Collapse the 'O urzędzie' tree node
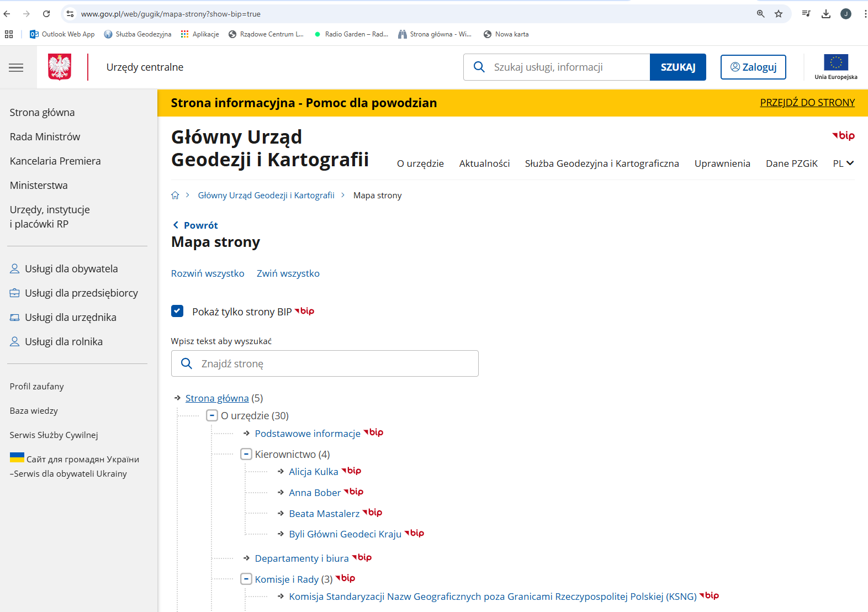868x612 pixels. pyautogui.click(x=211, y=415)
